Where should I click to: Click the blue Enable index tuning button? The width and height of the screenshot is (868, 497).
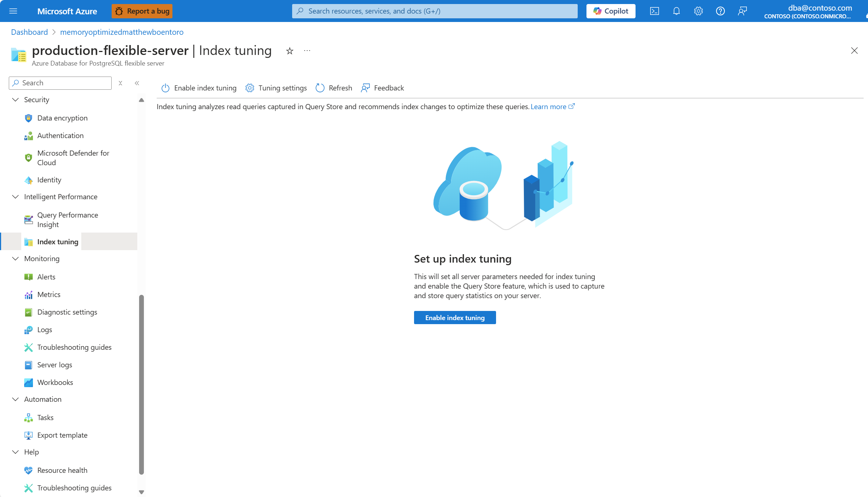coord(455,318)
